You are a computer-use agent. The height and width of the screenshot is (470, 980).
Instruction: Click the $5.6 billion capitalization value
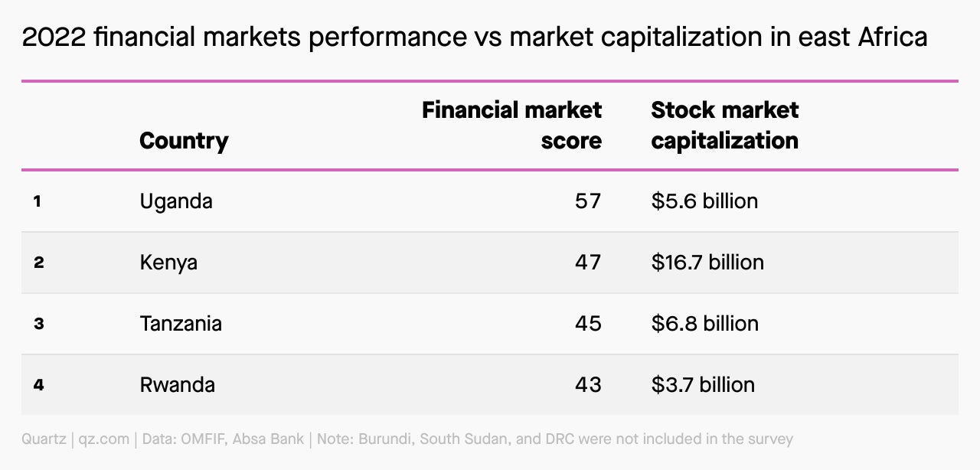[705, 201]
